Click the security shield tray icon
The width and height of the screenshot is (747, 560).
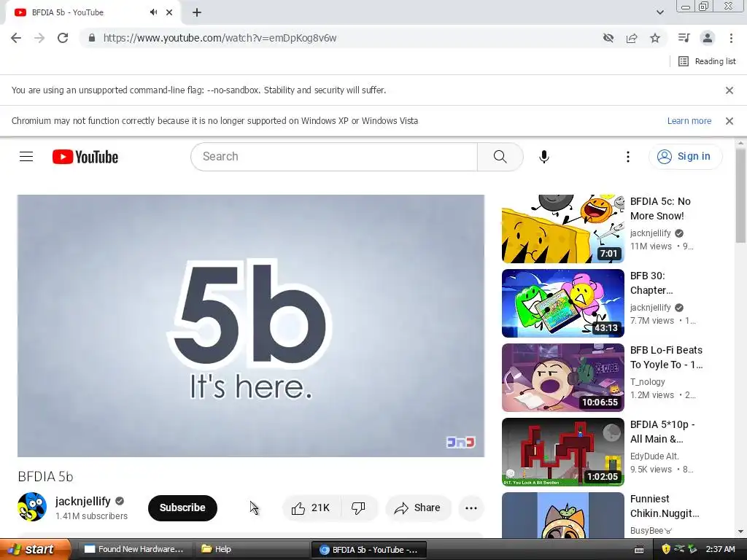click(x=666, y=549)
